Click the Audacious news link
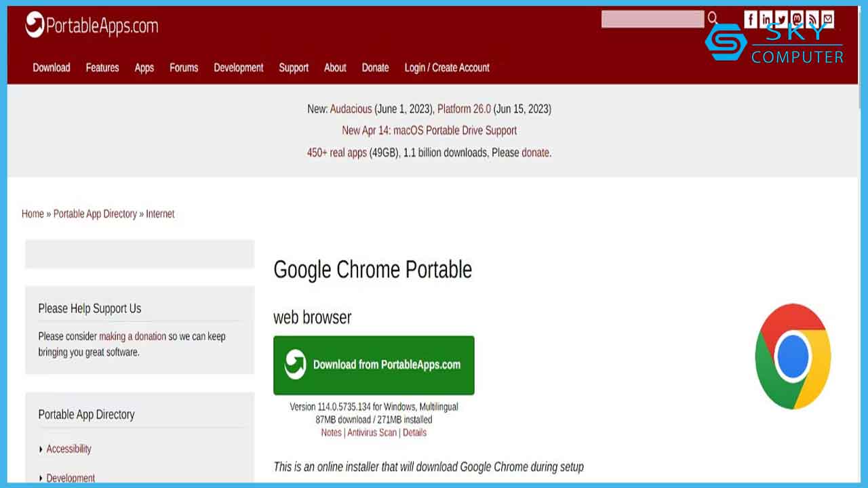The image size is (868, 488). (x=351, y=108)
